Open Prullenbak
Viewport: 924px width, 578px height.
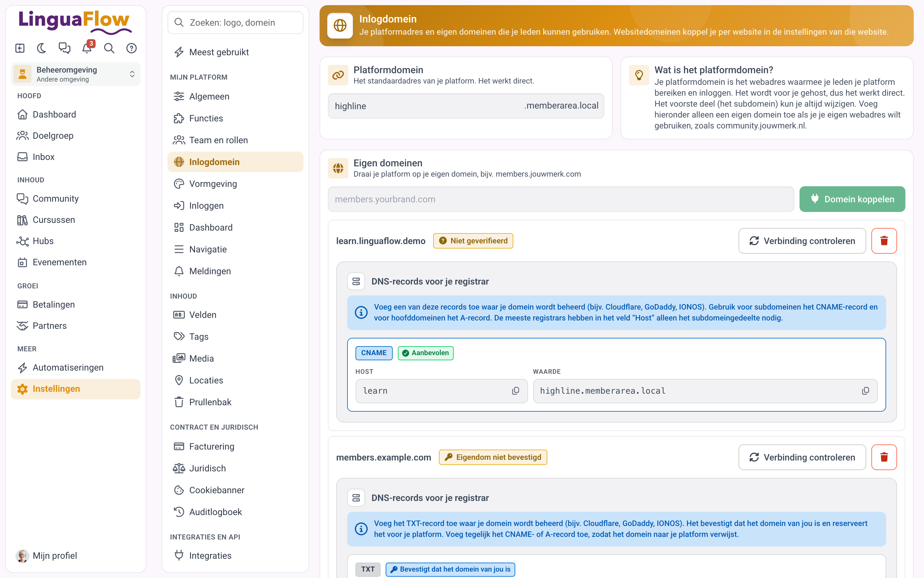pos(235,402)
